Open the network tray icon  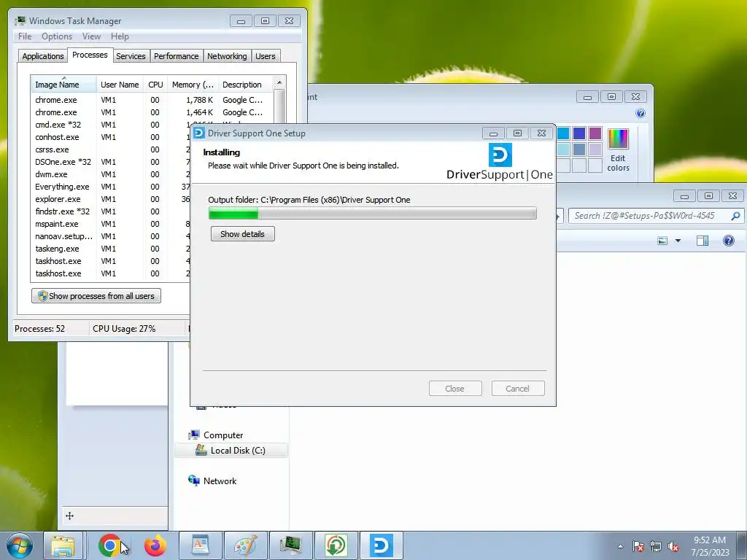(656, 546)
